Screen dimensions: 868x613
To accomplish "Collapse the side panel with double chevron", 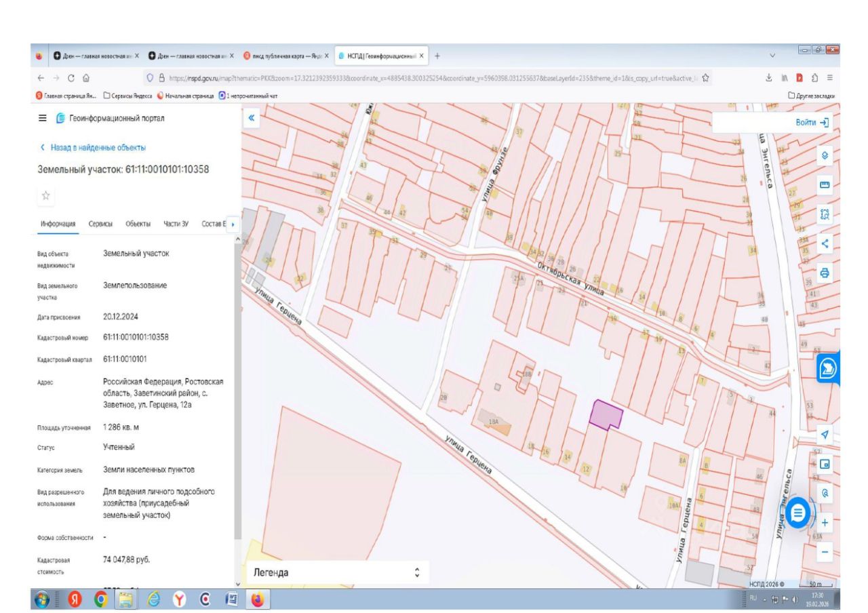I will coord(251,118).
